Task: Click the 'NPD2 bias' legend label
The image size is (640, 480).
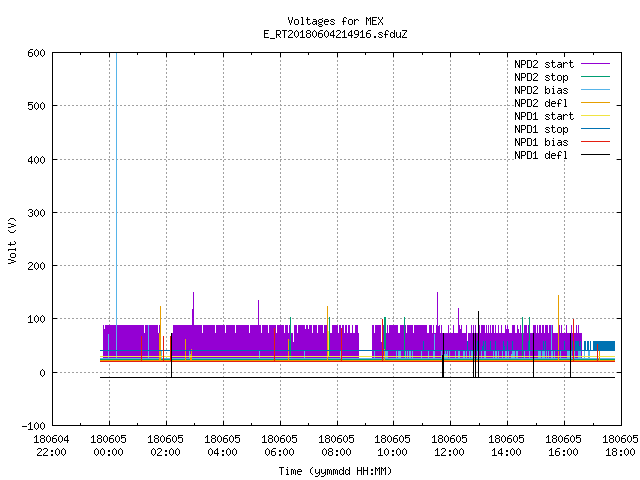Action: point(541,90)
